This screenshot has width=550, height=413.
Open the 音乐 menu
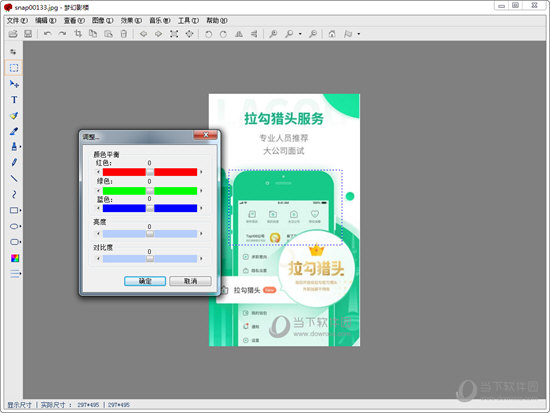160,21
